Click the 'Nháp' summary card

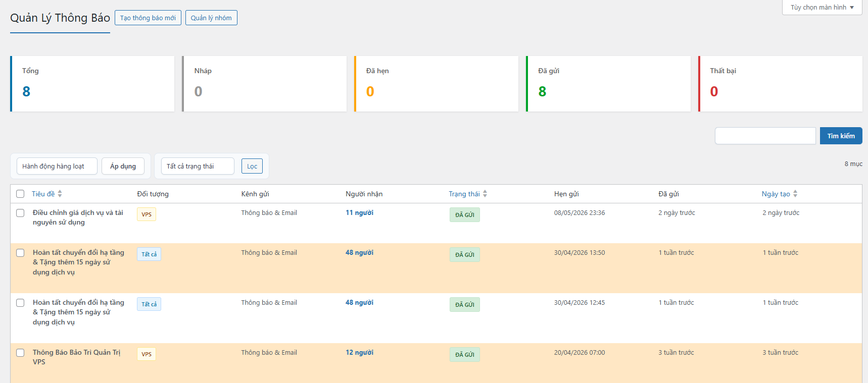[264, 84]
